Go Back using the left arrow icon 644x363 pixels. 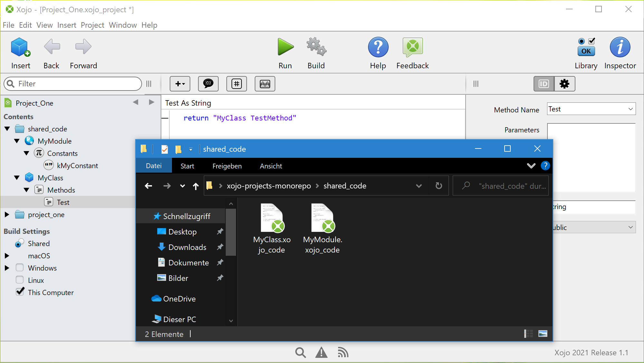pos(52,47)
